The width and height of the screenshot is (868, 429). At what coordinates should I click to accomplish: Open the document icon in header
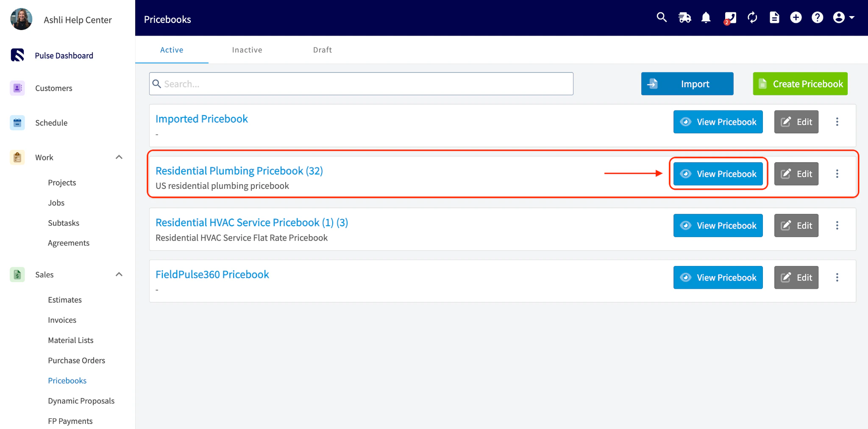coord(774,17)
